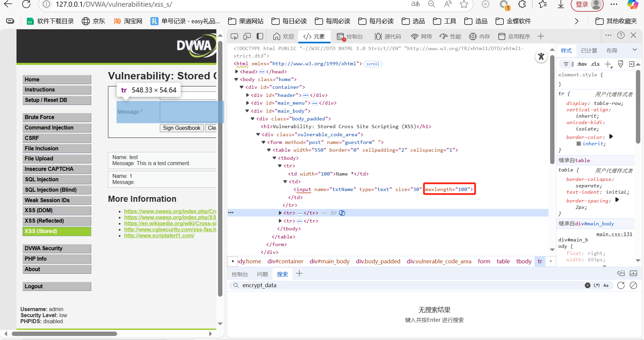
Task: Click the border-color inherit color swatch
Action: pos(579,144)
